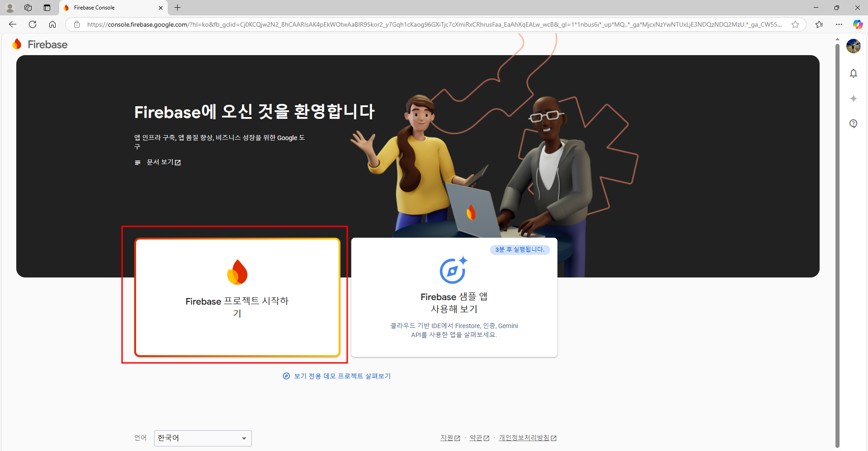Open the 문서 보기 documentation link
This screenshot has height=451, width=868.
(x=164, y=162)
